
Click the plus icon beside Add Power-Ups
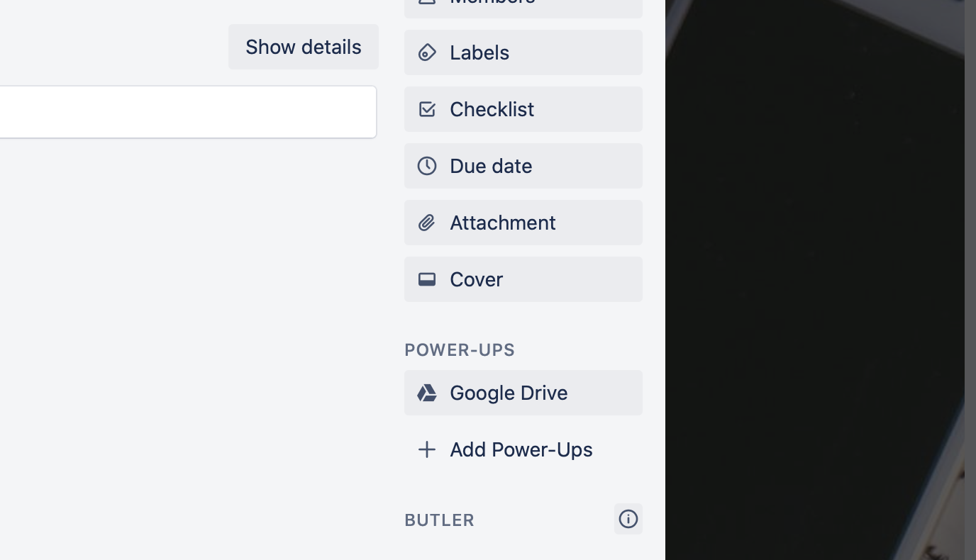pos(426,449)
